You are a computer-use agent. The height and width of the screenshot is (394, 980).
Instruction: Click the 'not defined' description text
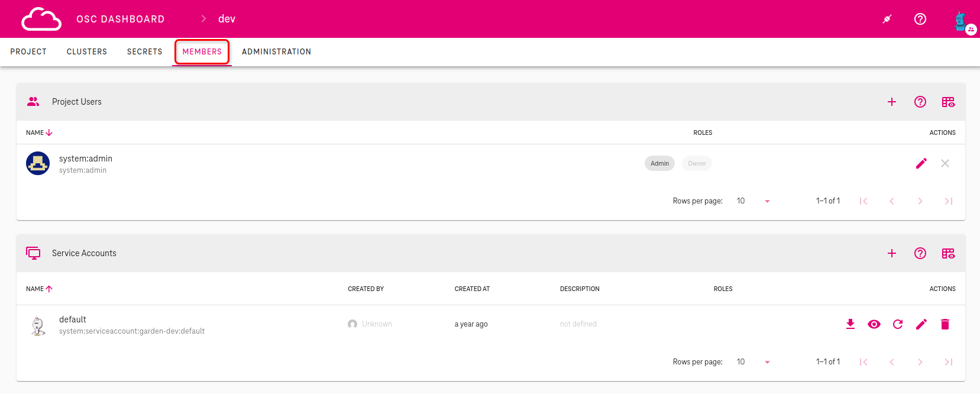coord(578,324)
